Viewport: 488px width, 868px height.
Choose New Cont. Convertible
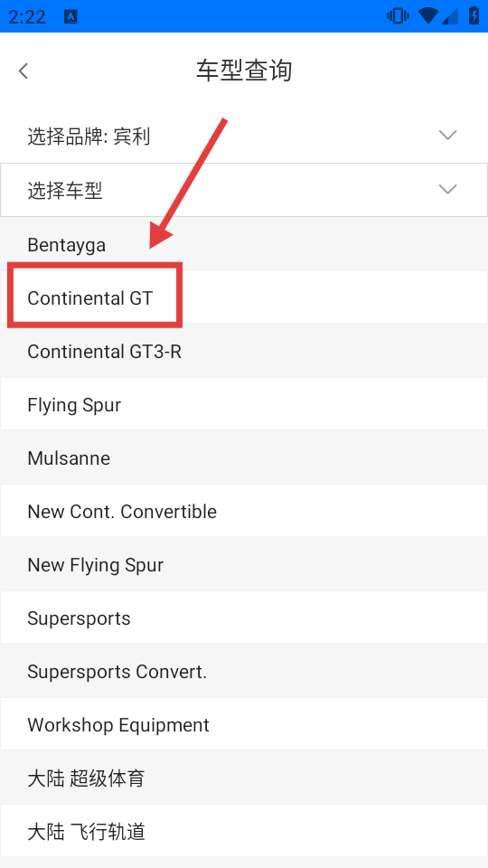click(x=244, y=511)
